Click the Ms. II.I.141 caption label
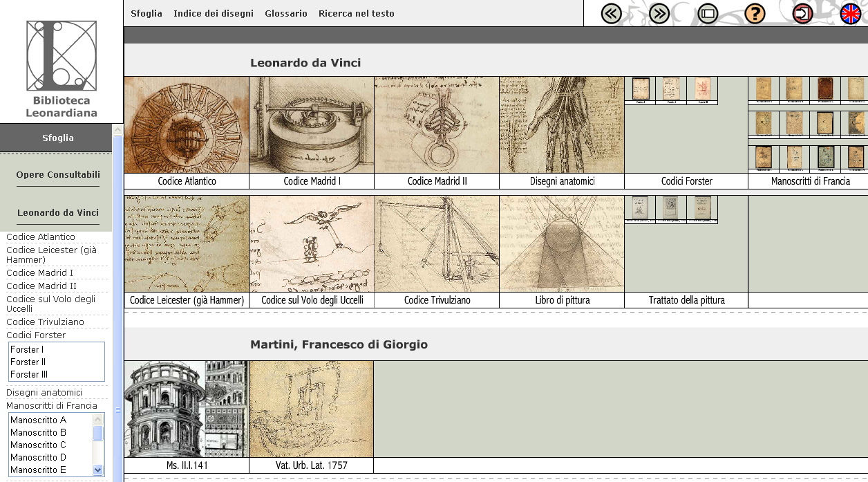868x482 pixels. 187,465
